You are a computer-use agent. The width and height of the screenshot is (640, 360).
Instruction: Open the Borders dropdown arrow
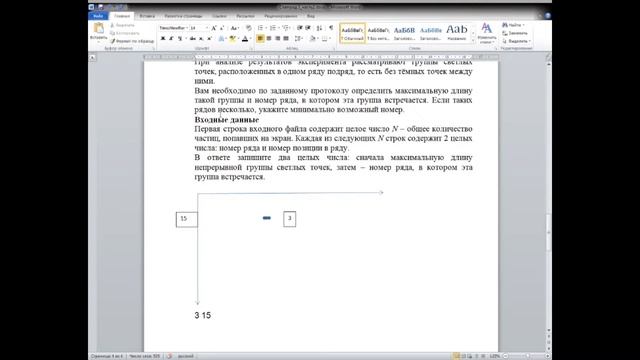pos(330,39)
